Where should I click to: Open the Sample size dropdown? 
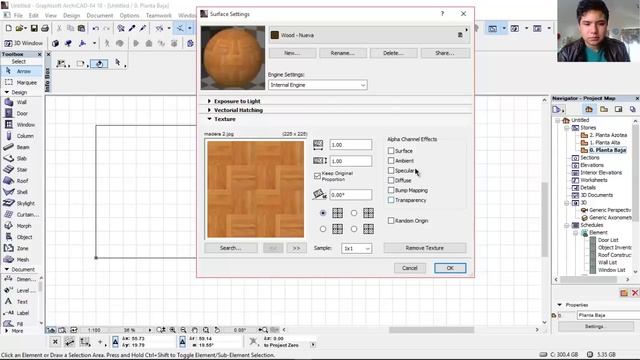pos(356,248)
